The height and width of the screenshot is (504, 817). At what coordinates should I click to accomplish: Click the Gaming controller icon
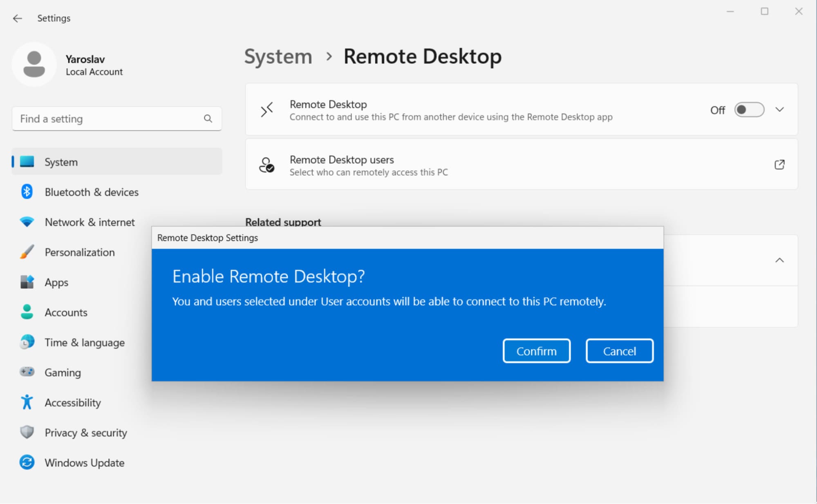pyautogui.click(x=27, y=372)
